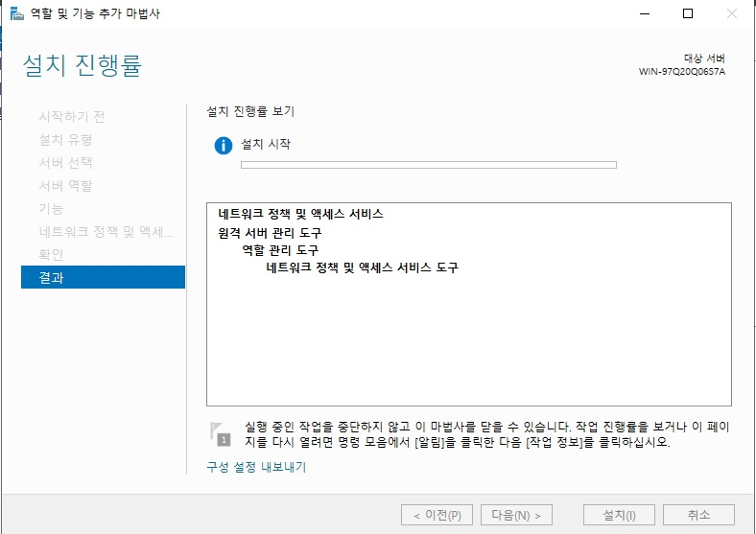Click the wizard icon in the title bar
Screen dimensions: 756x534
coord(14,14)
